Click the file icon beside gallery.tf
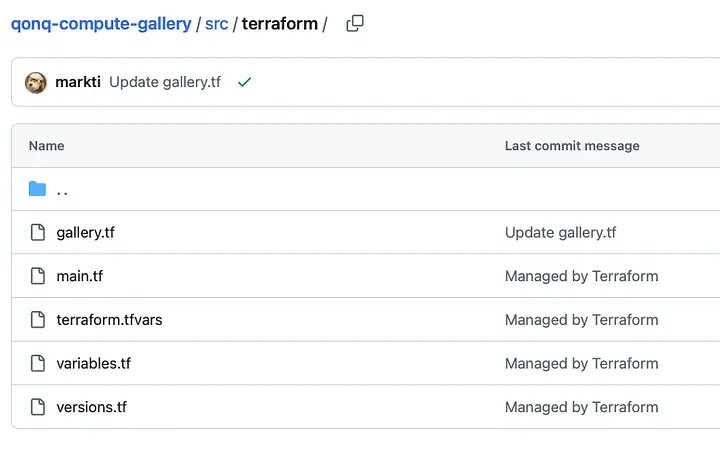The width and height of the screenshot is (720, 452). pos(38,233)
